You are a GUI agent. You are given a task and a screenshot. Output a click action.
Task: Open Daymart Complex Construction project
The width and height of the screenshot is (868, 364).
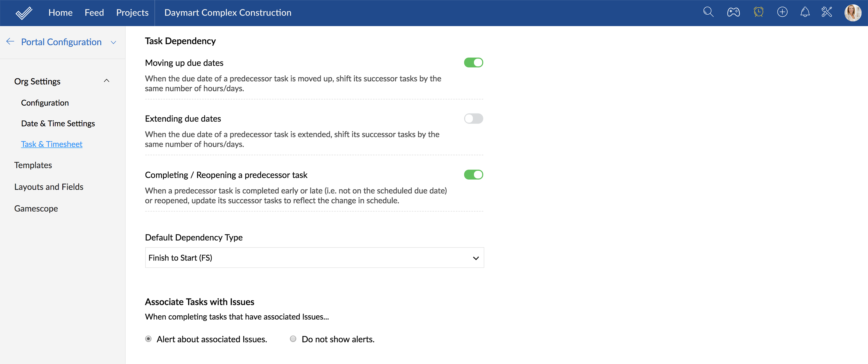pyautogui.click(x=228, y=13)
